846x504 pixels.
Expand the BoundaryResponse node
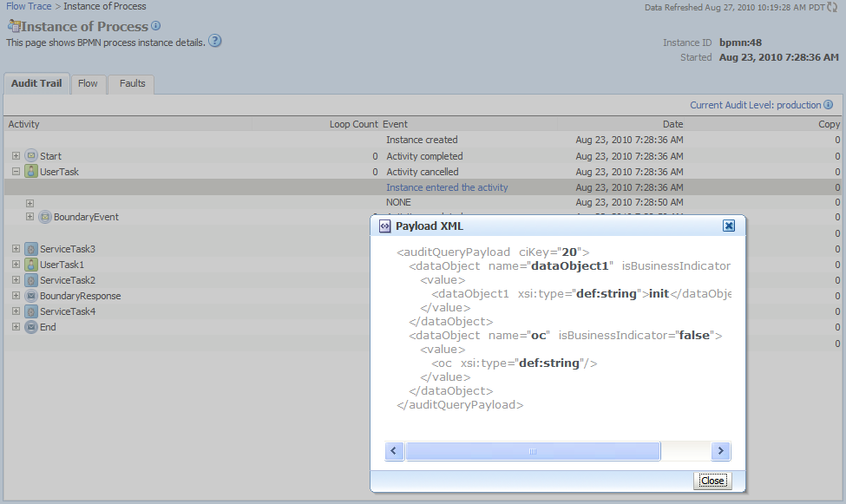pyautogui.click(x=15, y=296)
